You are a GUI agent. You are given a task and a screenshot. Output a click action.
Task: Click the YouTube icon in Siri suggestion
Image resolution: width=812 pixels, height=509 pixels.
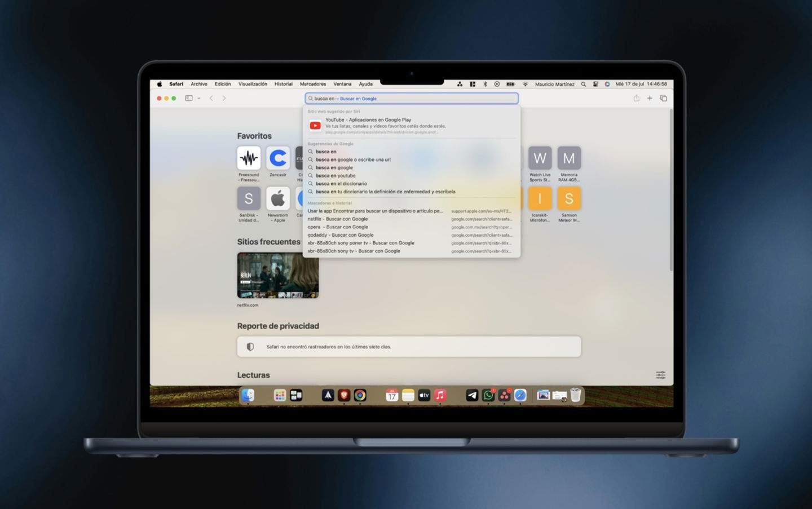click(315, 125)
